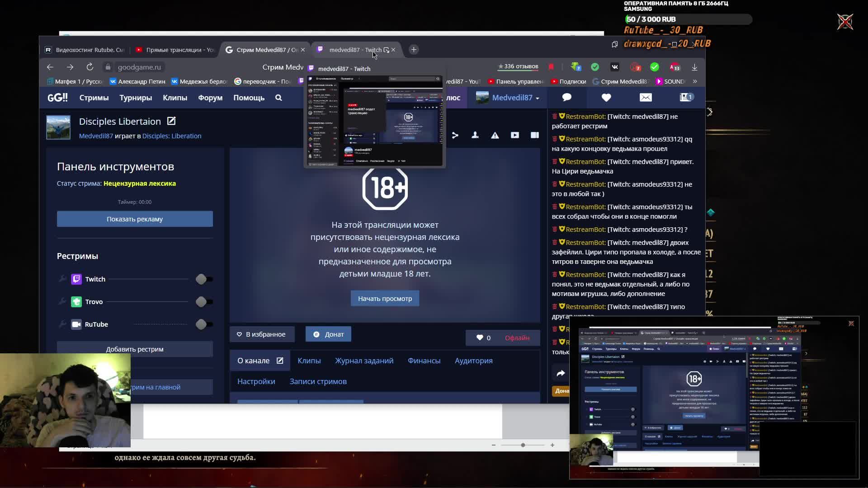Click the Показать рекламу button
This screenshot has width=868, height=488.
click(135, 219)
